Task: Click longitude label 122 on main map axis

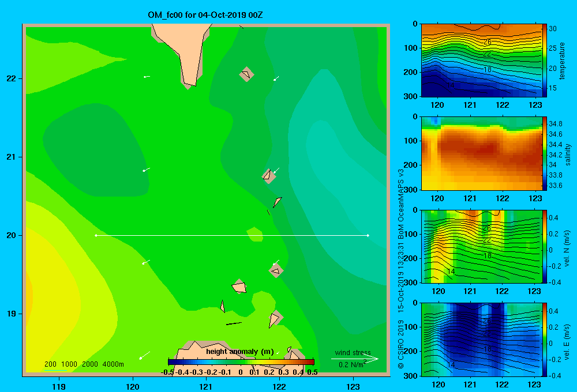Action: (x=279, y=386)
